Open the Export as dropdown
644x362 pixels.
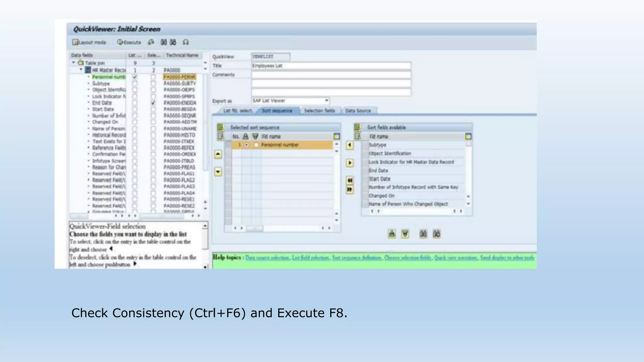(x=327, y=101)
